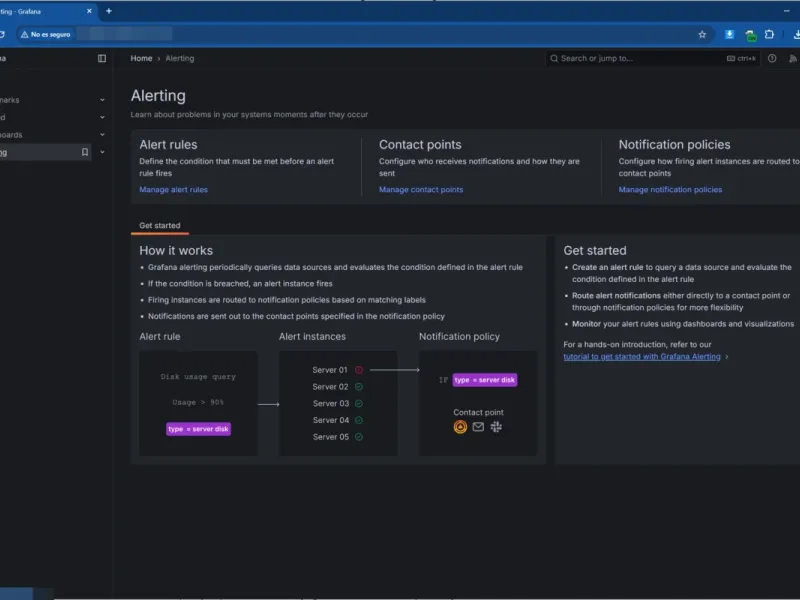The width and height of the screenshot is (800, 600).
Task: Expand the Starred sidebar section
Action: [x=102, y=117]
